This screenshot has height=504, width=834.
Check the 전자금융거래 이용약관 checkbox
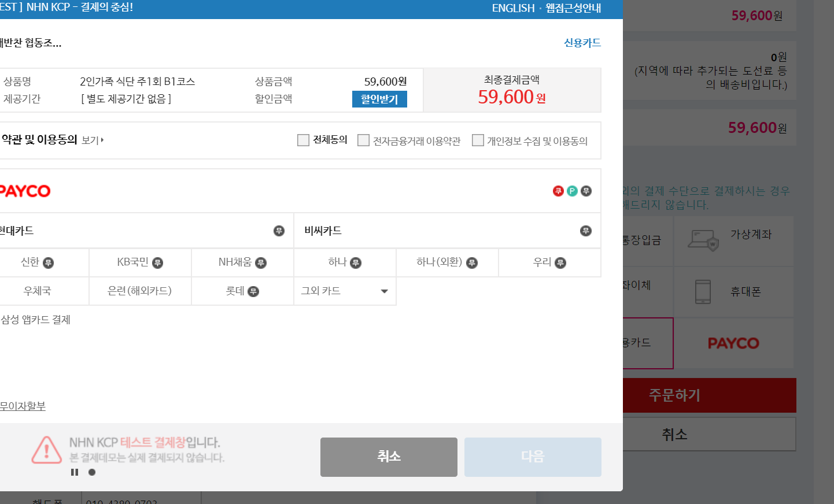point(363,140)
